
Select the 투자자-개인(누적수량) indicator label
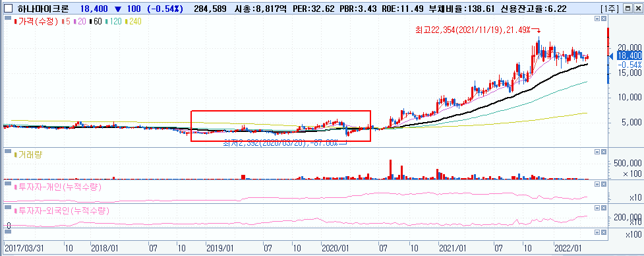[x=58, y=187]
